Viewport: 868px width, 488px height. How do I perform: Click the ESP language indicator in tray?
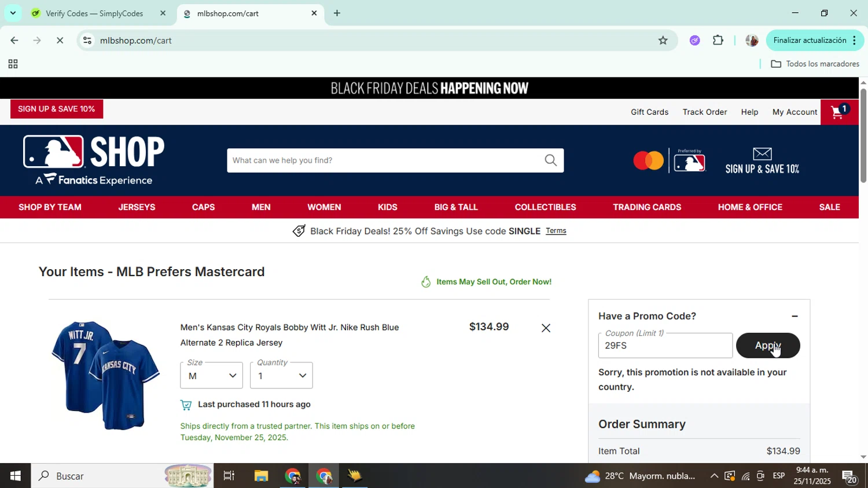[x=779, y=476]
